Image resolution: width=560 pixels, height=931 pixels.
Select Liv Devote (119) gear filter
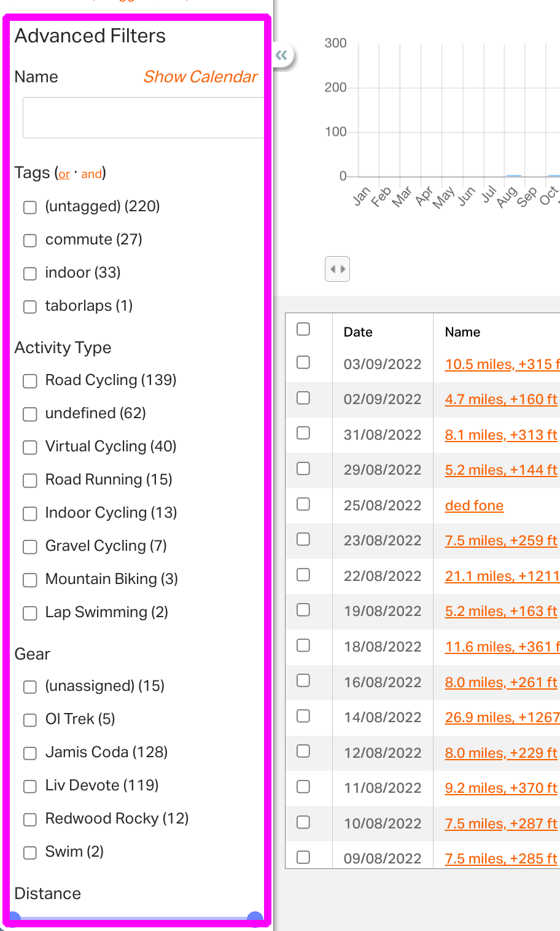(x=30, y=787)
